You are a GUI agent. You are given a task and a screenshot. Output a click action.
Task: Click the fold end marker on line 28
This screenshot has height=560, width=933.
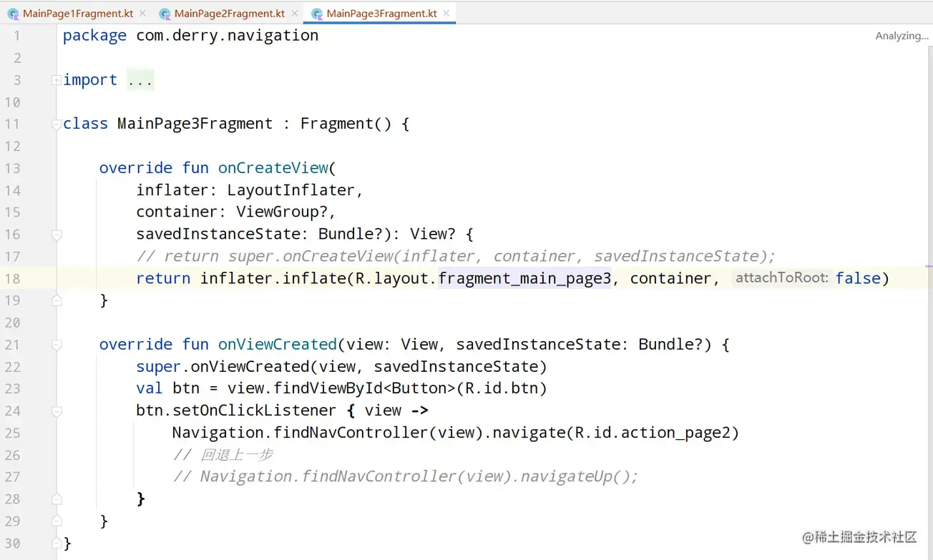point(57,499)
